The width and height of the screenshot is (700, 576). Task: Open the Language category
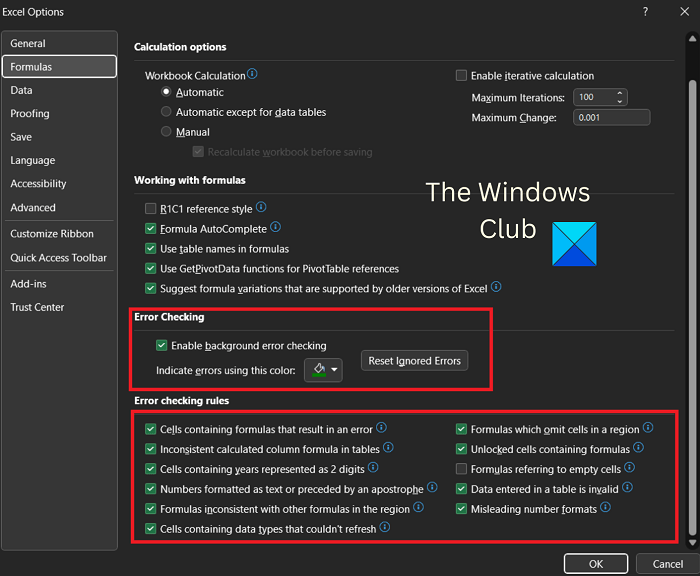59,160
